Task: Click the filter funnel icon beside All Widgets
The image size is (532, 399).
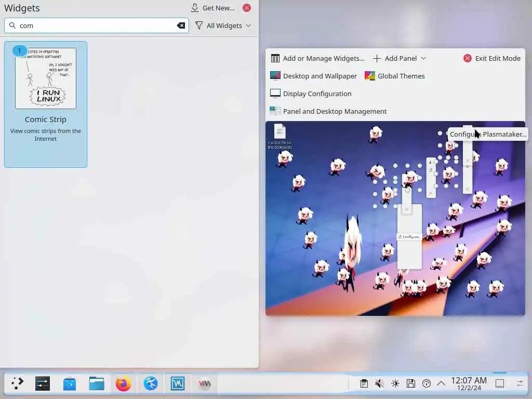Action: click(x=199, y=25)
